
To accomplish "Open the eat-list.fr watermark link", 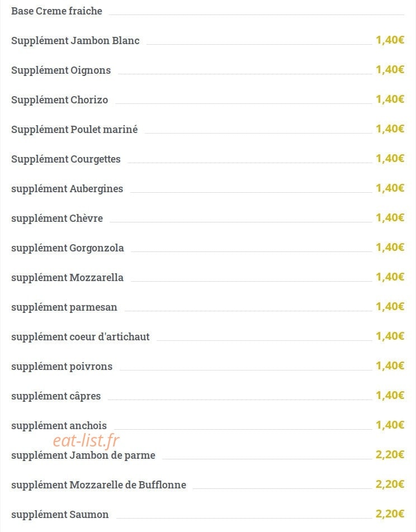I will [86, 440].
